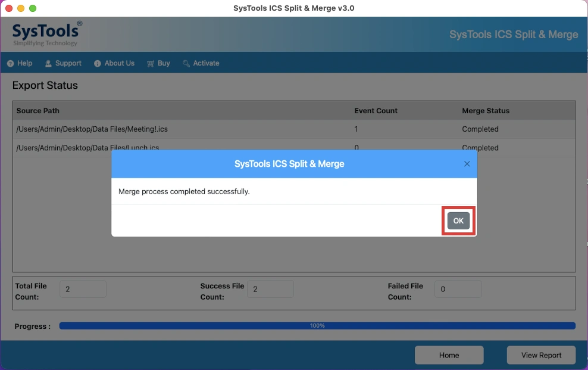
Task: Click the View Report button
Action: [x=541, y=355]
